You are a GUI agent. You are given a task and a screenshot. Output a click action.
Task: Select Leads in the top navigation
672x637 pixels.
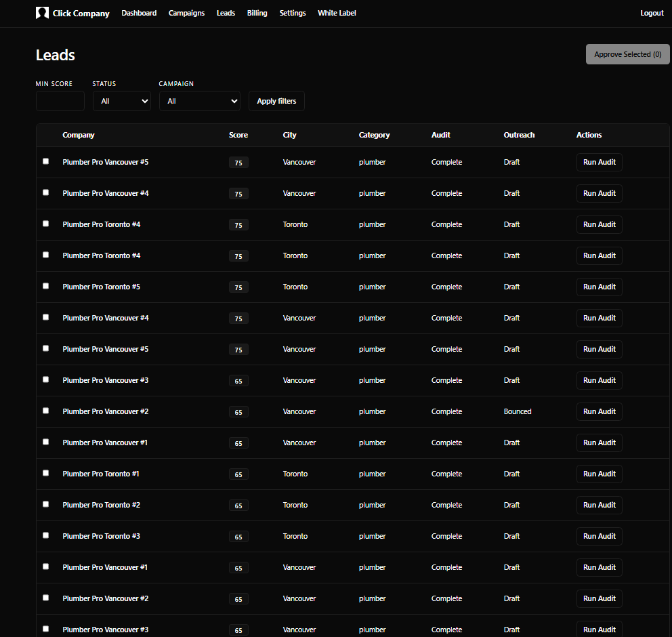(226, 13)
